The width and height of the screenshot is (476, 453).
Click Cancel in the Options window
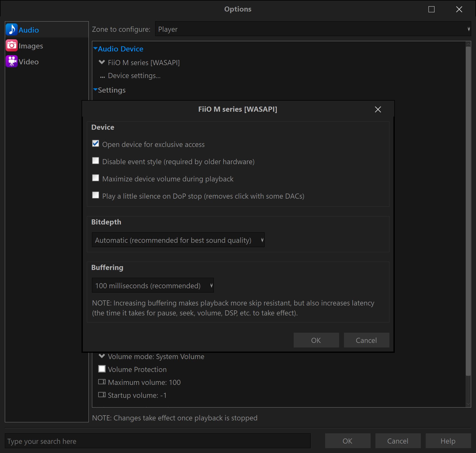coord(398,441)
